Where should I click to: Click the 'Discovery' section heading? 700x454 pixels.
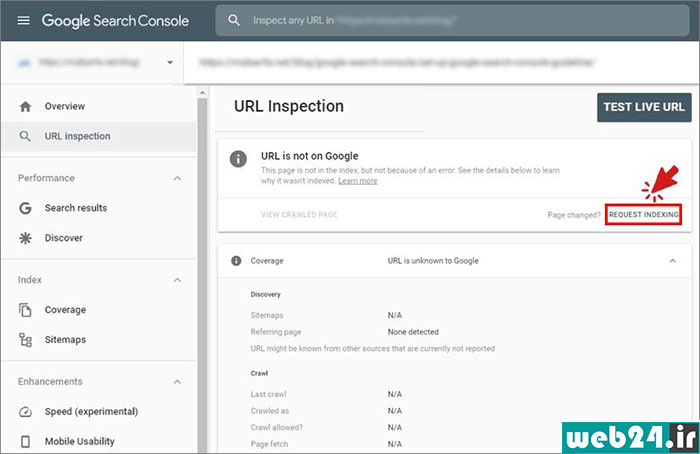coord(266,295)
